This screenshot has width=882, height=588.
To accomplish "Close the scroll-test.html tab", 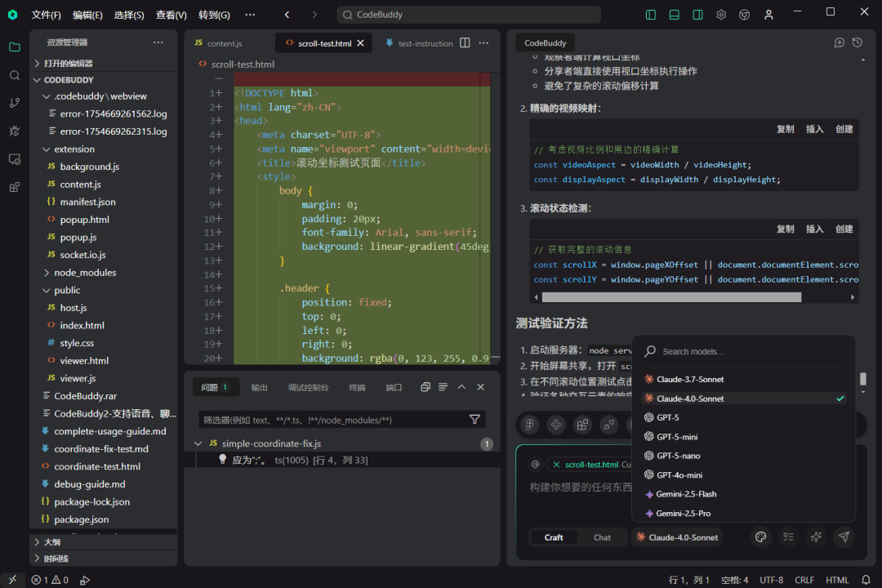I will click(361, 42).
